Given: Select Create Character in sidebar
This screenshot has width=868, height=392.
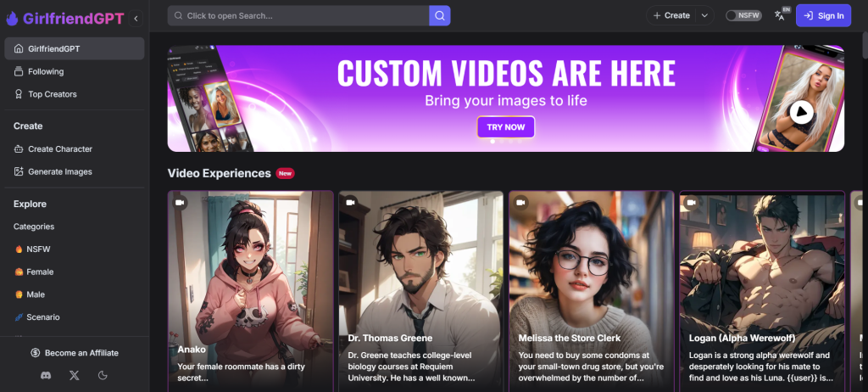Looking at the screenshot, I should pyautogui.click(x=75, y=149).
